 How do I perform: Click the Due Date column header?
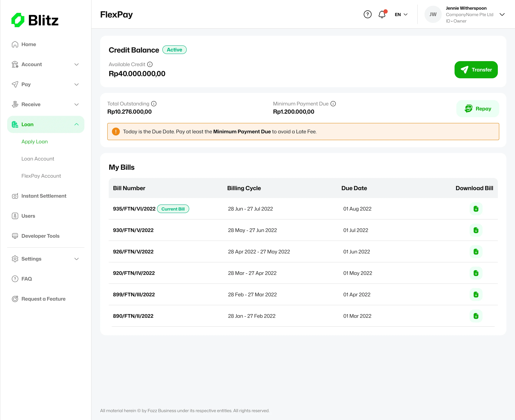pyautogui.click(x=354, y=188)
